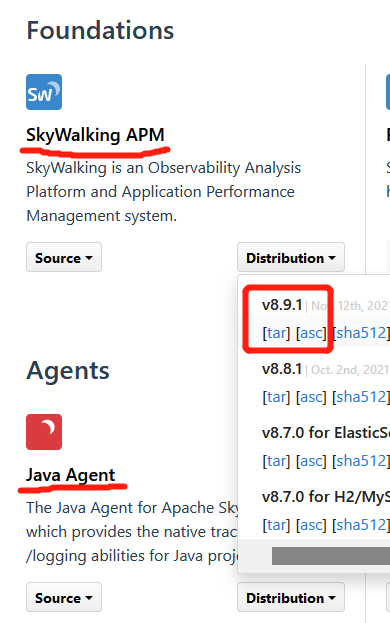Click the red Java Agent logo icon

click(44, 432)
